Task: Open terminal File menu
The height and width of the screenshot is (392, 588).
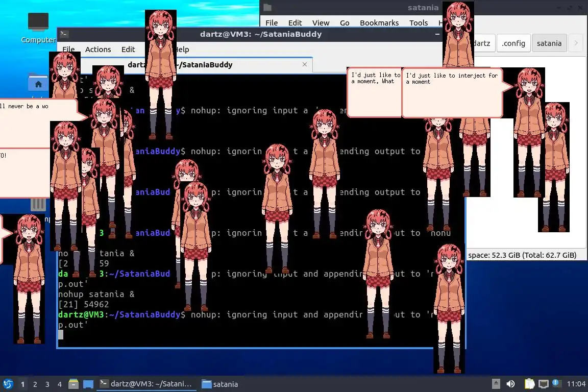Action: pos(68,49)
